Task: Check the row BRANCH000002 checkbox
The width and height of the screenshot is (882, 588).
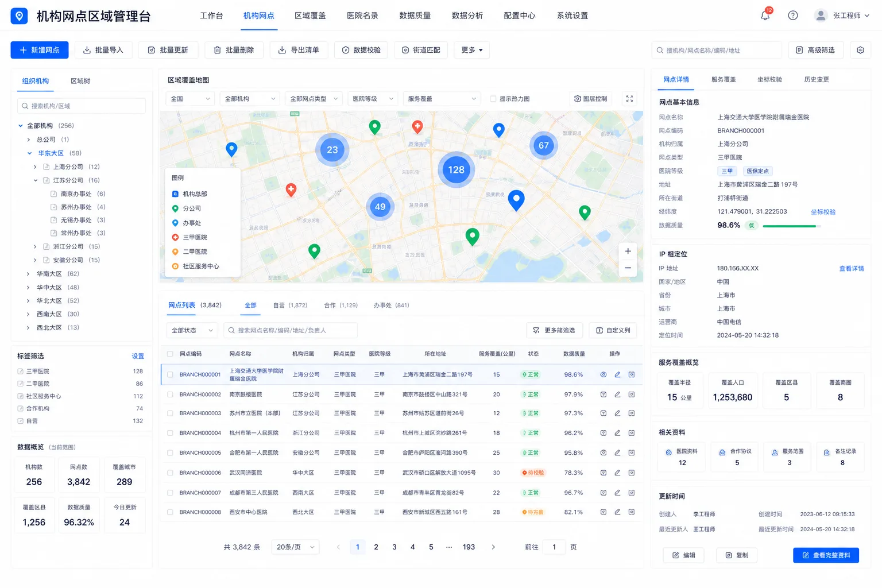Action: coord(170,394)
